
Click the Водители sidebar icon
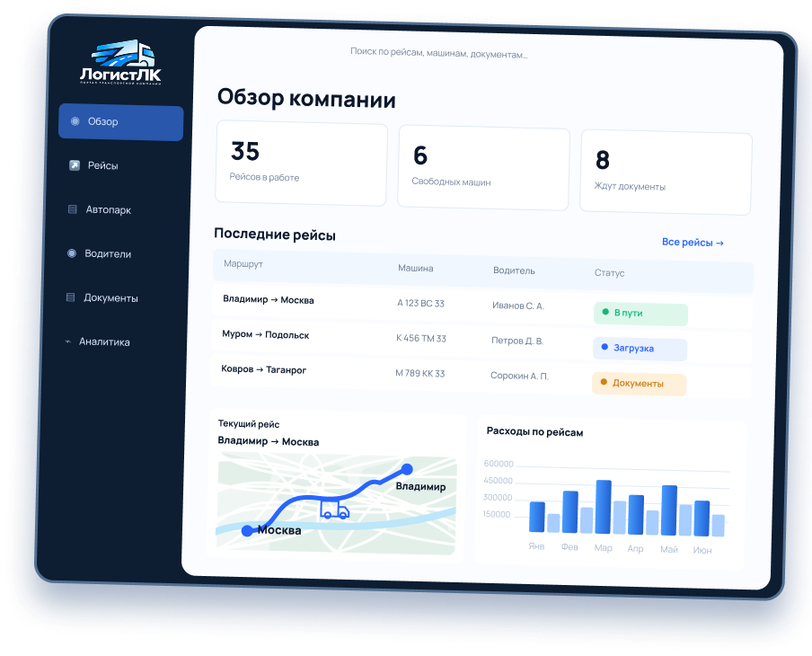(72, 253)
